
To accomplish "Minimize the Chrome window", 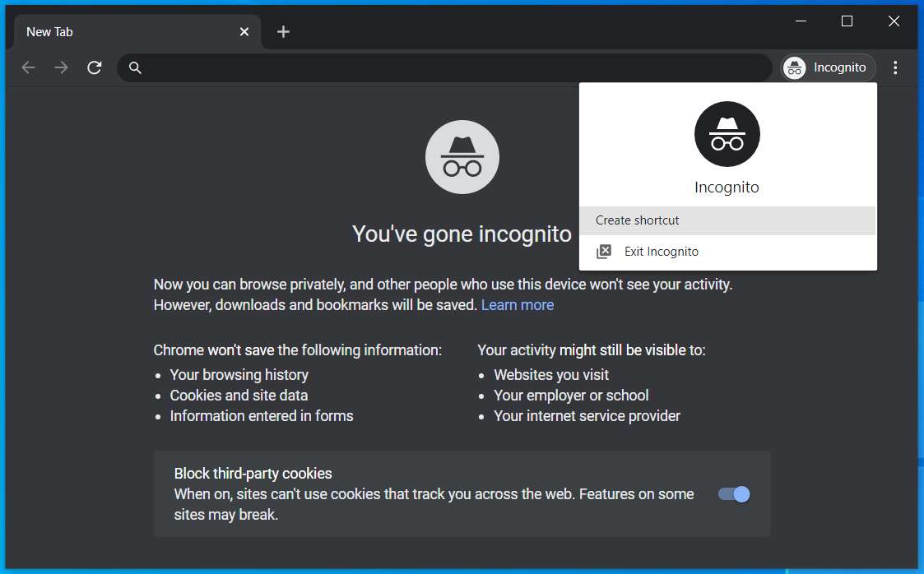I will point(801,21).
